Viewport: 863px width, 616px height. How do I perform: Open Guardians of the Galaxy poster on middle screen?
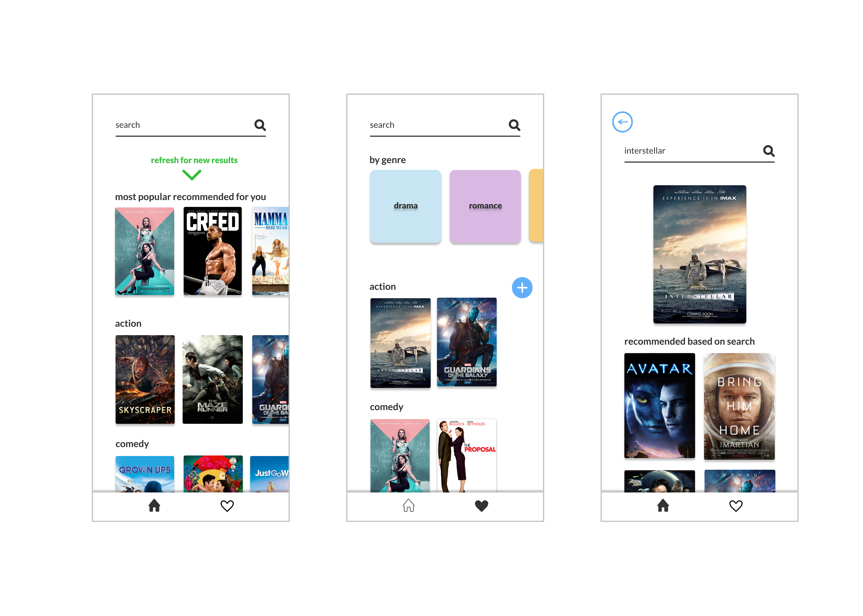(467, 342)
